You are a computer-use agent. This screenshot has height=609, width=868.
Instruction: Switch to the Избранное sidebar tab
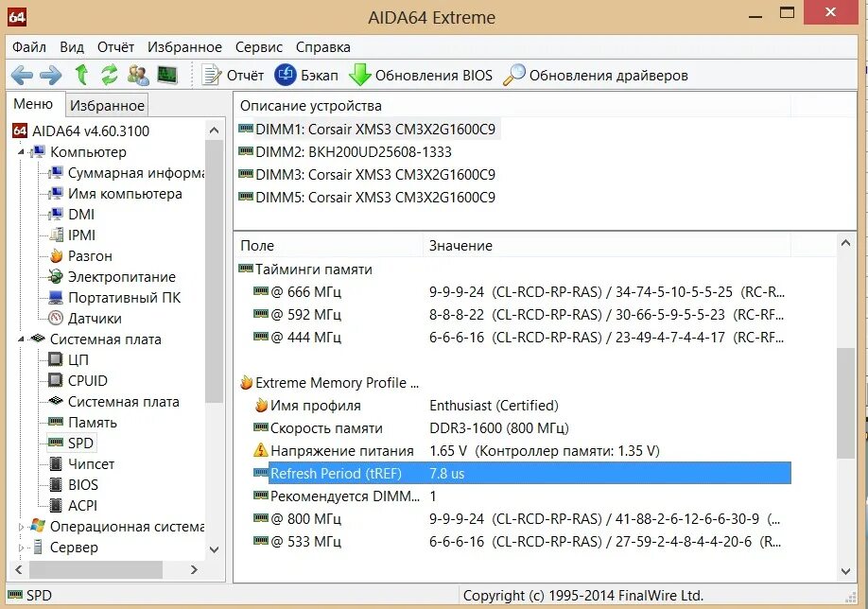click(107, 105)
